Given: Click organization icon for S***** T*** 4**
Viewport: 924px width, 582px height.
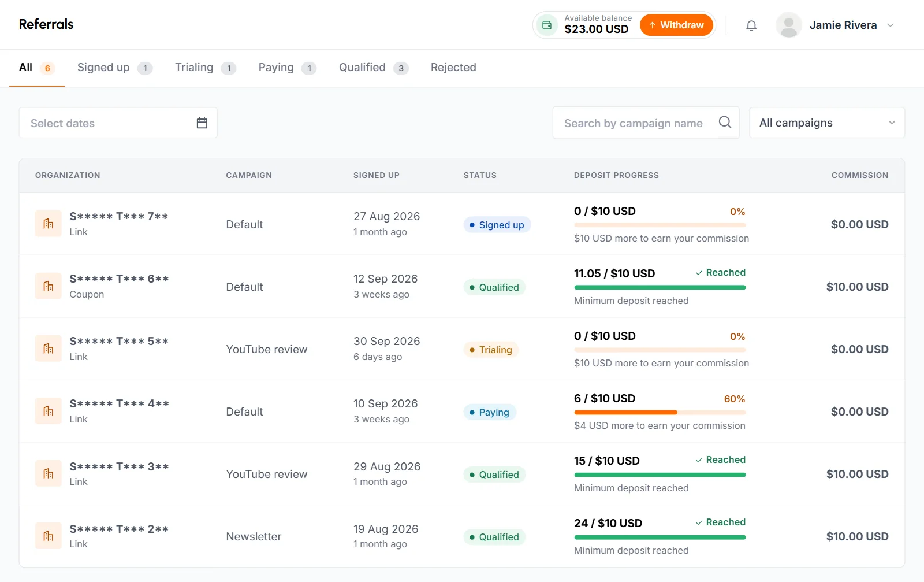Looking at the screenshot, I should coord(49,411).
